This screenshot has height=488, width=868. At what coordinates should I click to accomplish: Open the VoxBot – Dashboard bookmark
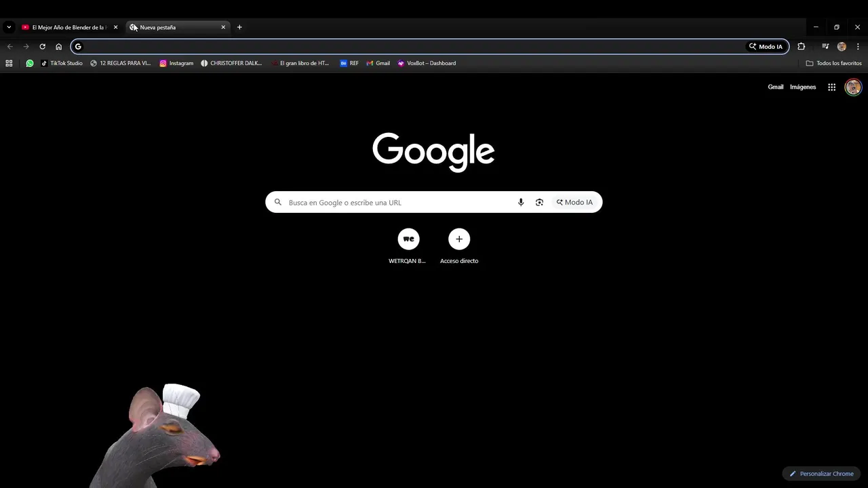tap(427, 63)
